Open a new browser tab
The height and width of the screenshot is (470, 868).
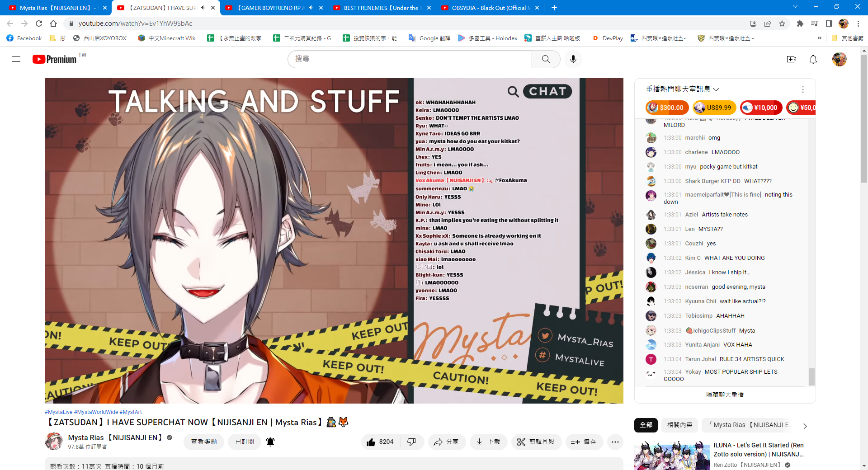[554, 8]
